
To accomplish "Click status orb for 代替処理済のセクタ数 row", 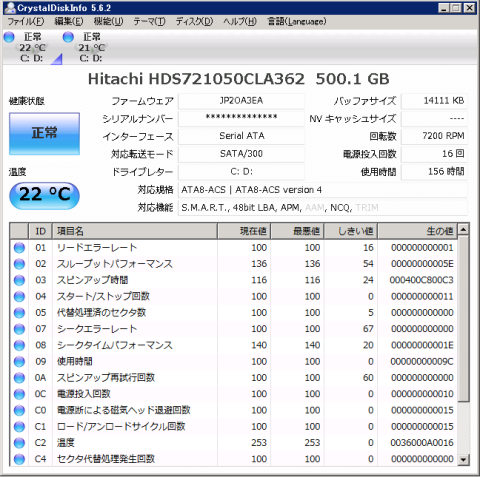I will [x=19, y=313].
